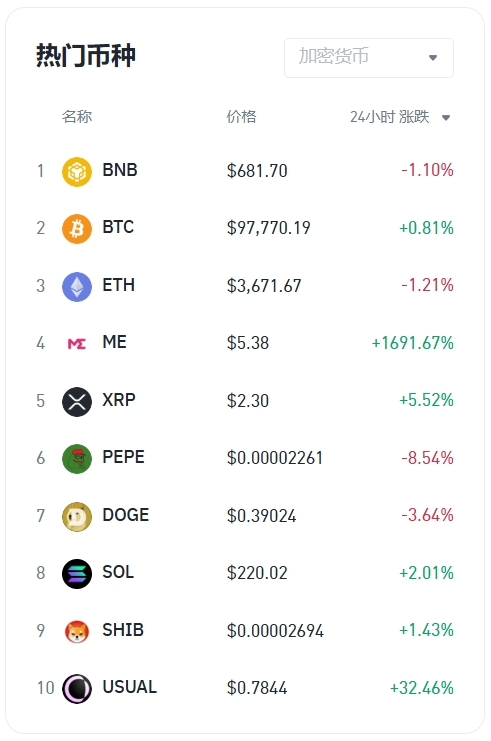Click the arrow in the 加密货币 selector

433,58
